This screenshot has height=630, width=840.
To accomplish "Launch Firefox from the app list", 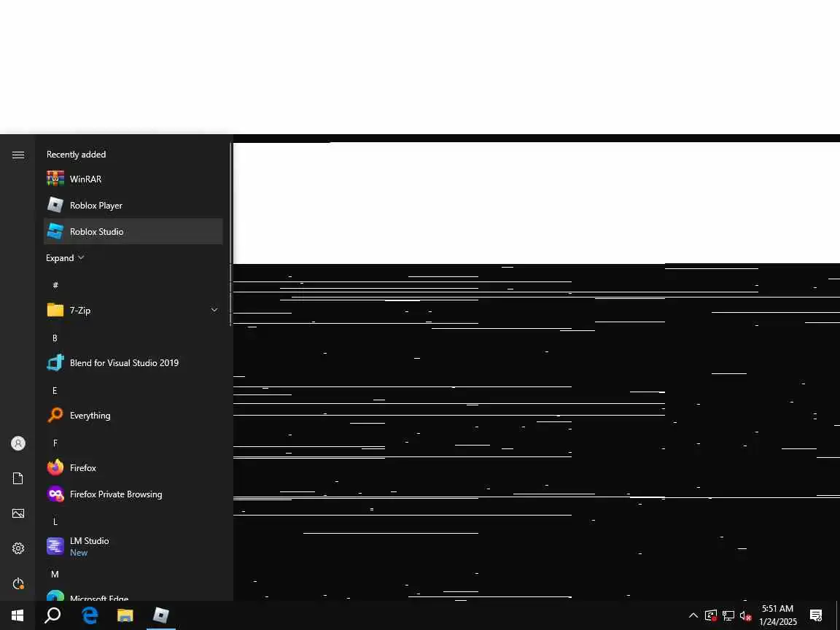I will (133, 467).
